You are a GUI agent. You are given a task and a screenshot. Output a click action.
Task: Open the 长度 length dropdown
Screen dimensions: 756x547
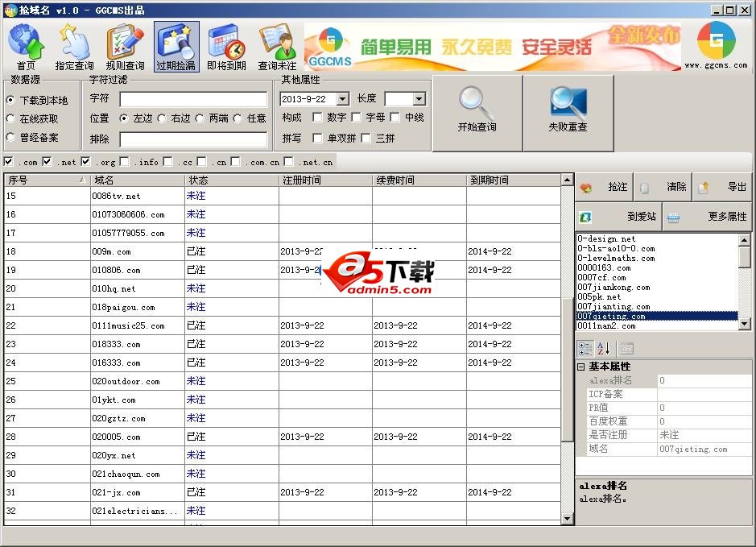click(x=419, y=99)
